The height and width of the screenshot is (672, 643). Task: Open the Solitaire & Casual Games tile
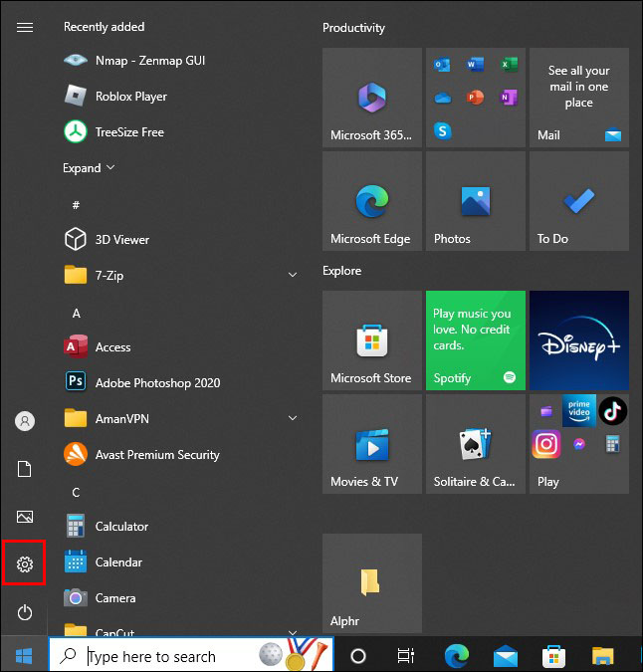coord(476,444)
